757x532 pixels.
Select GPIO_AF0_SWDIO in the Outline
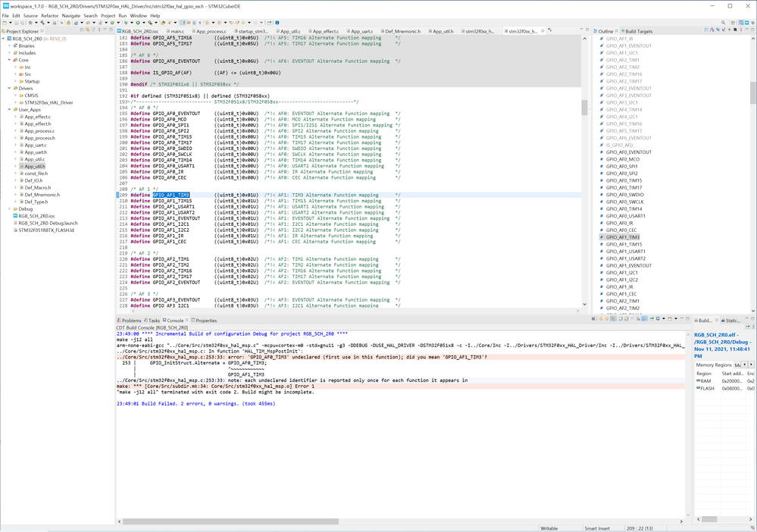point(622,195)
